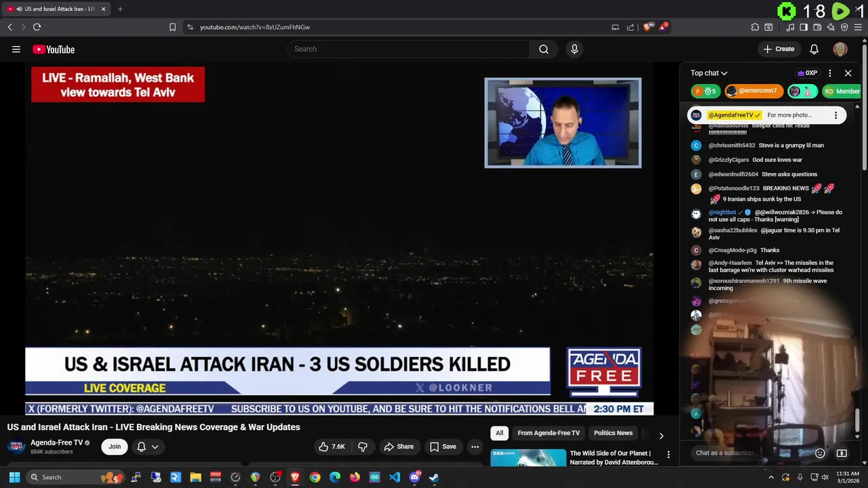Open the account avatar menu
Screen dimensions: 868x488
(x=840, y=49)
